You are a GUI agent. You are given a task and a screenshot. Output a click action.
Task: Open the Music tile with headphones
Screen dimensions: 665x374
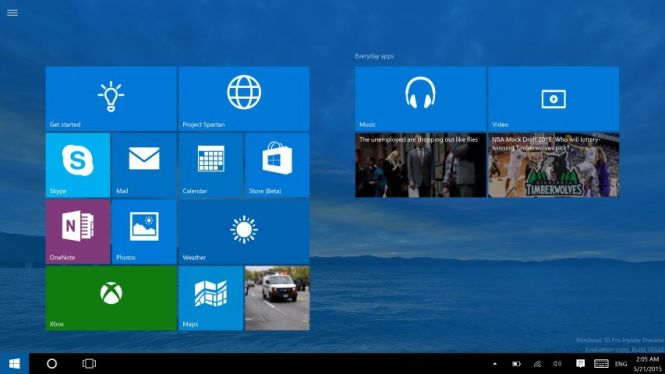pos(421,98)
